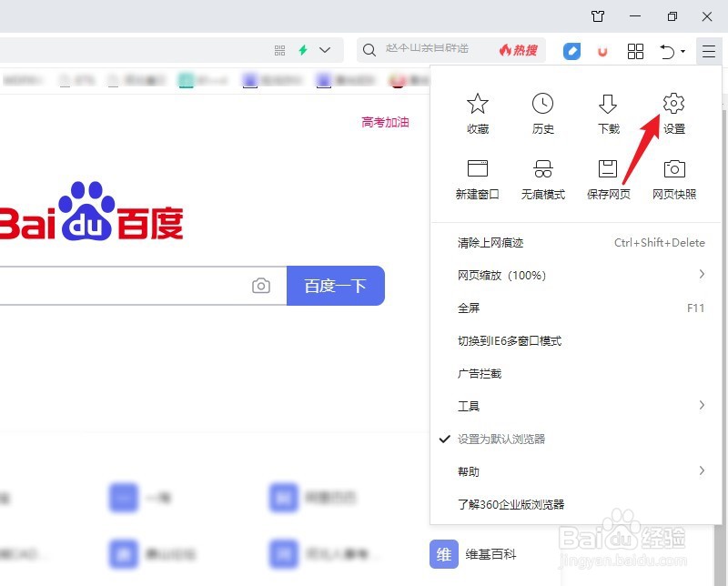The width and height of the screenshot is (728, 586).
Task: Click the 维基百科 link text
Action: click(x=490, y=554)
